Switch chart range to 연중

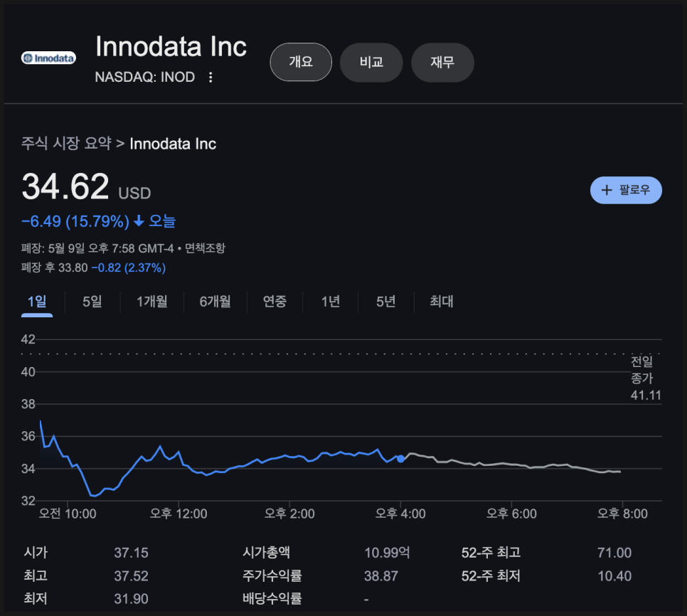275,302
